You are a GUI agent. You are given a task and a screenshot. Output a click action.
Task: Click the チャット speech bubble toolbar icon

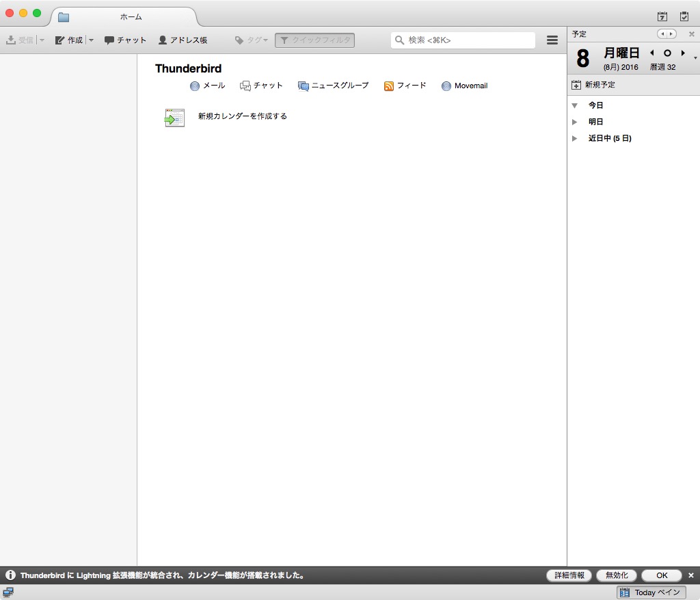click(109, 40)
